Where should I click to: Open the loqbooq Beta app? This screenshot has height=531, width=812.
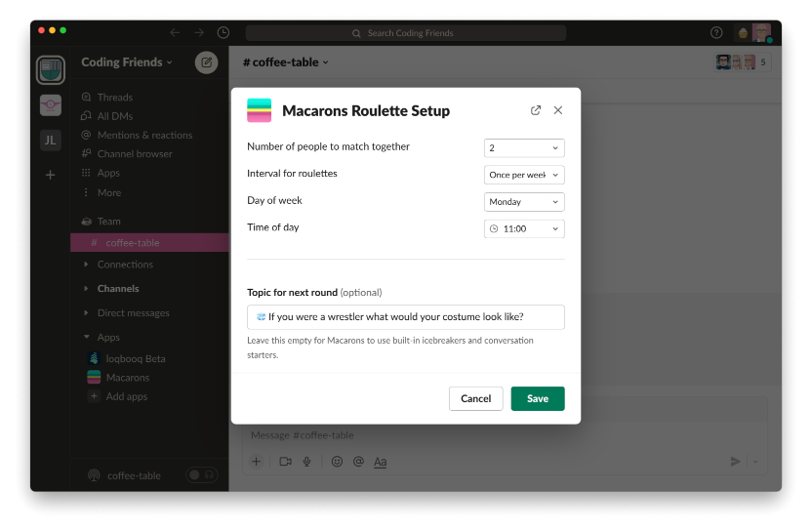pyautogui.click(x=135, y=358)
